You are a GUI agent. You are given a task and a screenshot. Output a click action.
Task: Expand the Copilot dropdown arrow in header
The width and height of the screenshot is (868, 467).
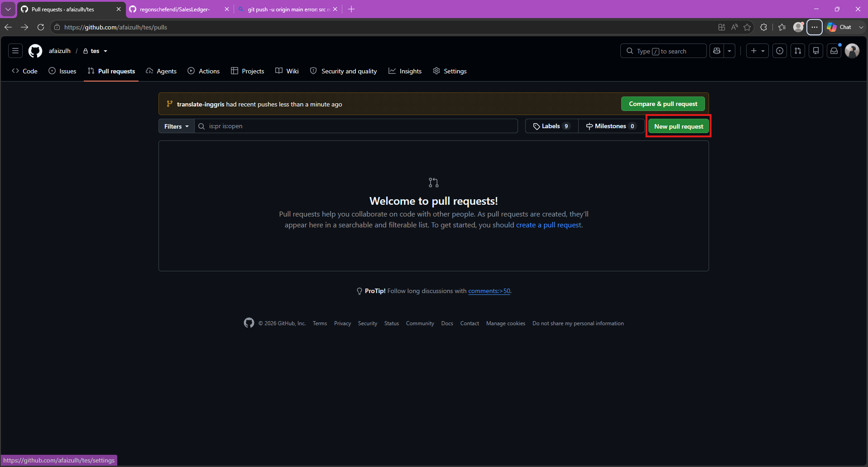[x=729, y=51]
